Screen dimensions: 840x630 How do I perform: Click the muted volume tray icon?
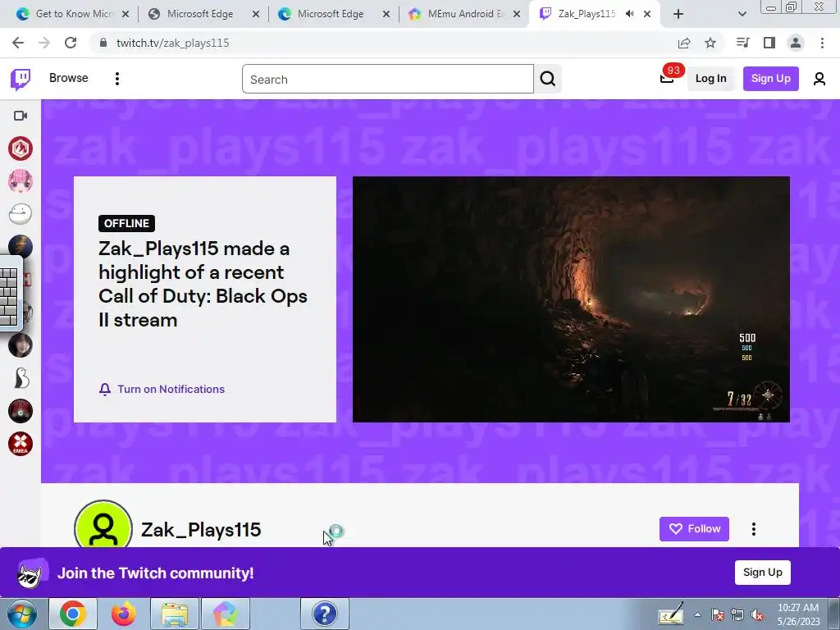(x=757, y=615)
